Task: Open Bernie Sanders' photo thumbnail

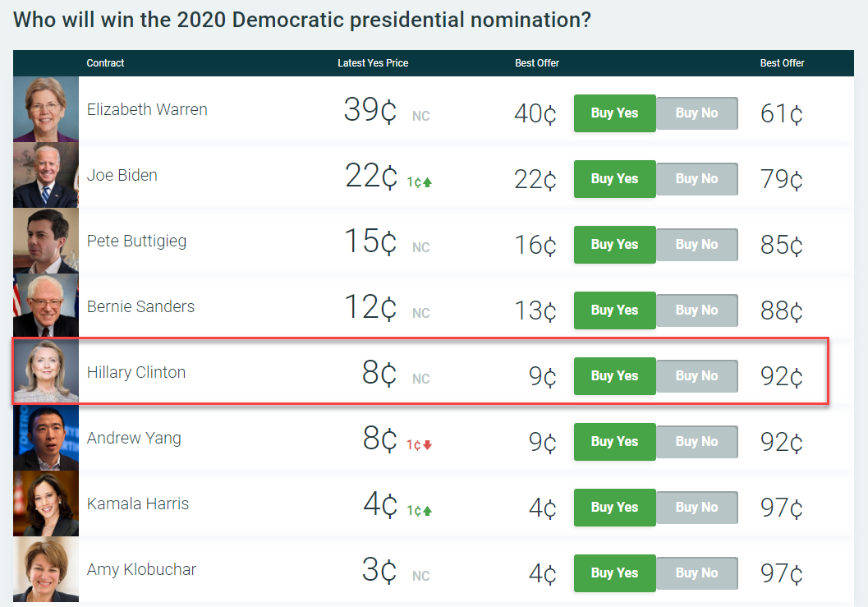Action: click(x=46, y=306)
